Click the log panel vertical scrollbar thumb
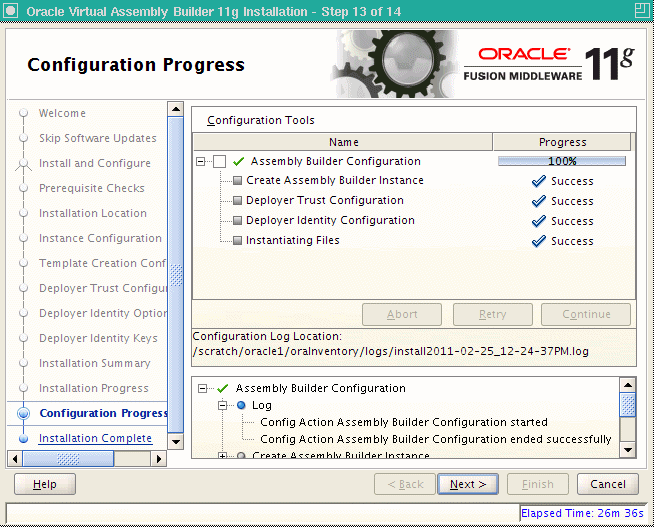The width and height of the screenshot is (654, 527). click(x=627, y=404)
